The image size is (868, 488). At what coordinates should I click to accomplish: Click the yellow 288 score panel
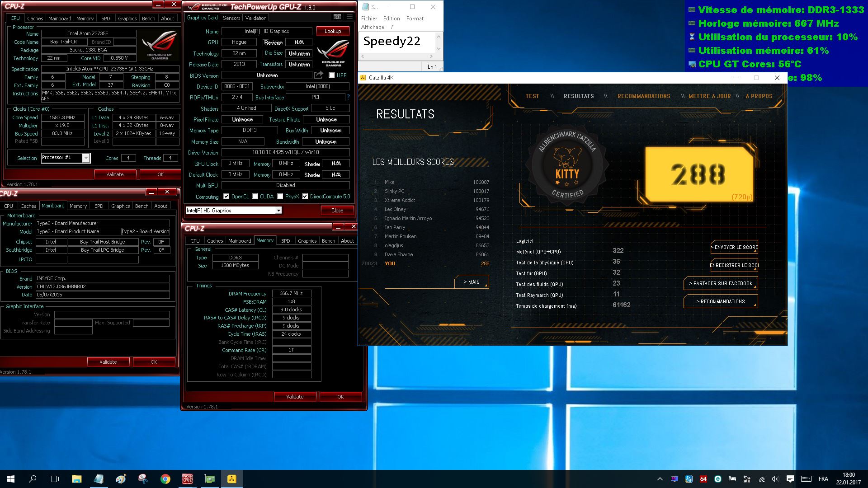click(x=699, y=174)
